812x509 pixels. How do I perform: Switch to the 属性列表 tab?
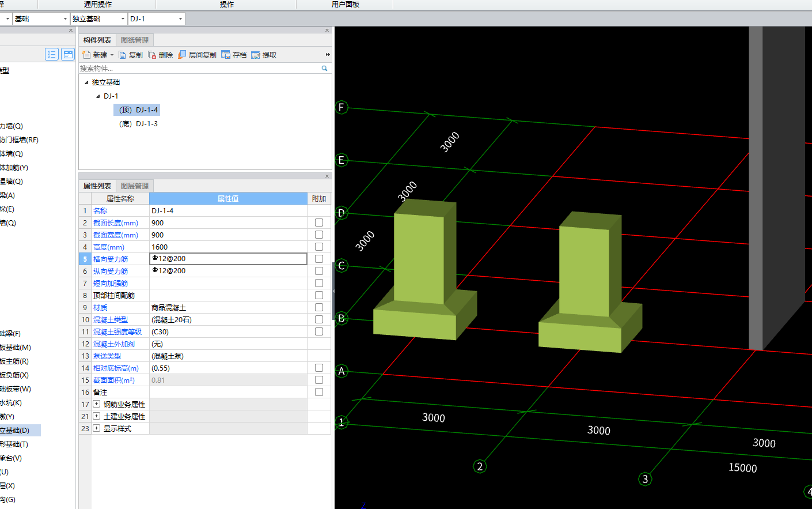point(97,186)
